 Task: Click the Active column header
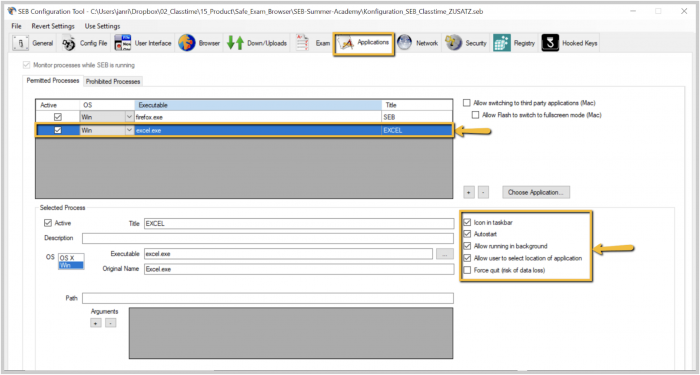pyautogui.click(x=58, y=105)
